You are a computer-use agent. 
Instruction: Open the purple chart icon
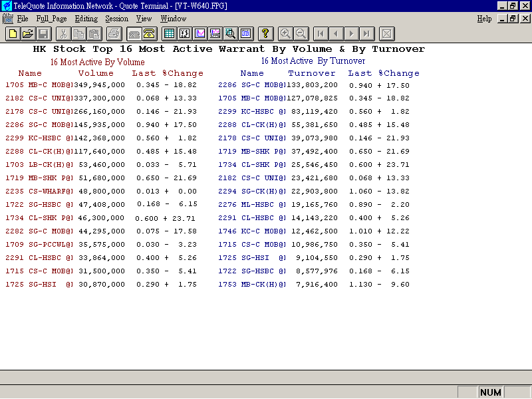(200, 34)
